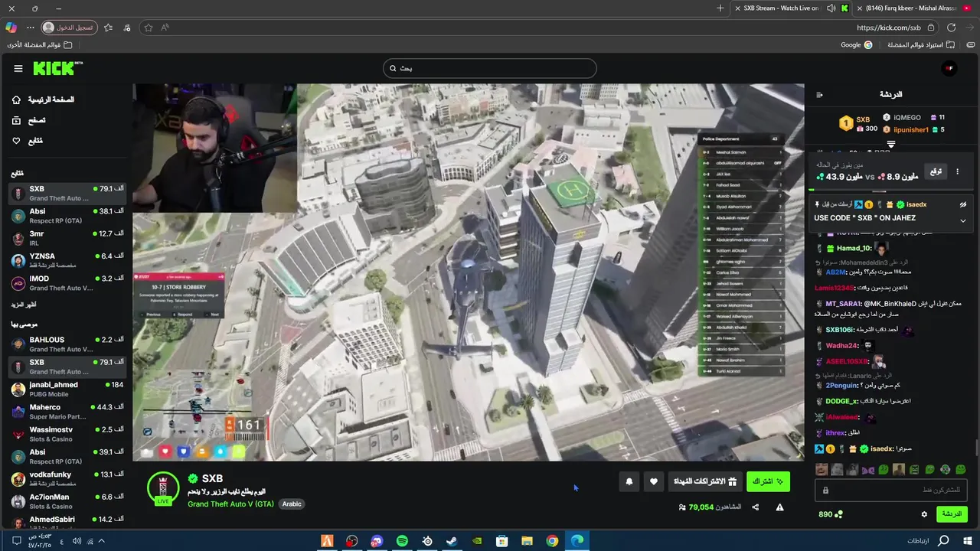The image size is (980, 551).
Task: Click SXB streamer avatar with LIVE badge
Action: [163, 488]
